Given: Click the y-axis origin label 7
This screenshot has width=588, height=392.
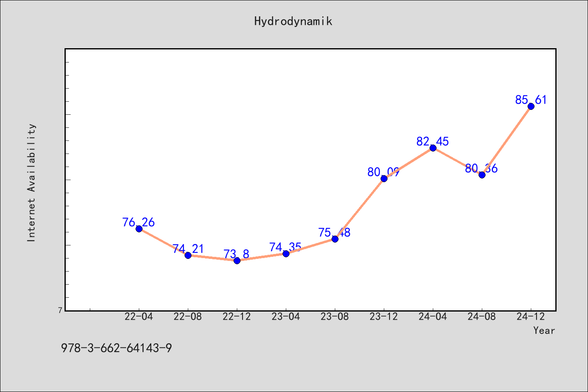Looking at the screenshot, I should point(60,310).
